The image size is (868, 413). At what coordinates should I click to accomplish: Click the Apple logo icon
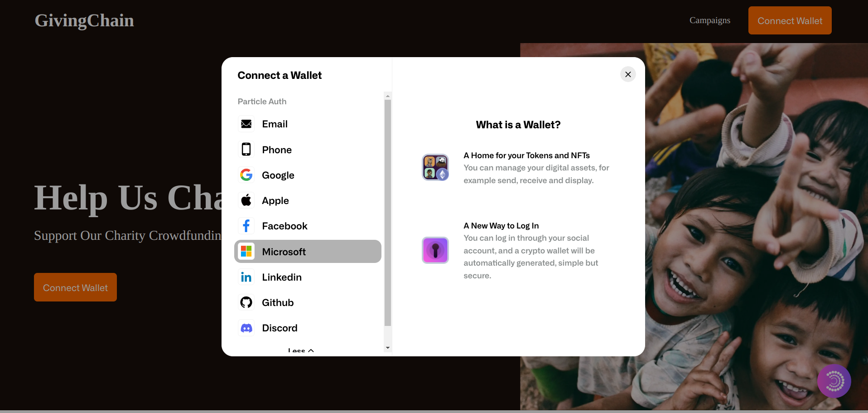246,200
